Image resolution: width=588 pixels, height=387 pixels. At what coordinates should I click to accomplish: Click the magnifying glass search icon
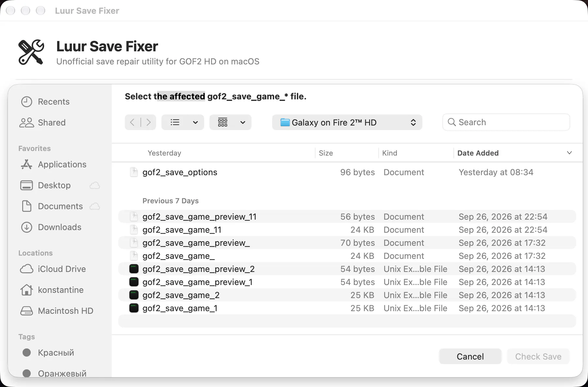[x=452, y=122]
